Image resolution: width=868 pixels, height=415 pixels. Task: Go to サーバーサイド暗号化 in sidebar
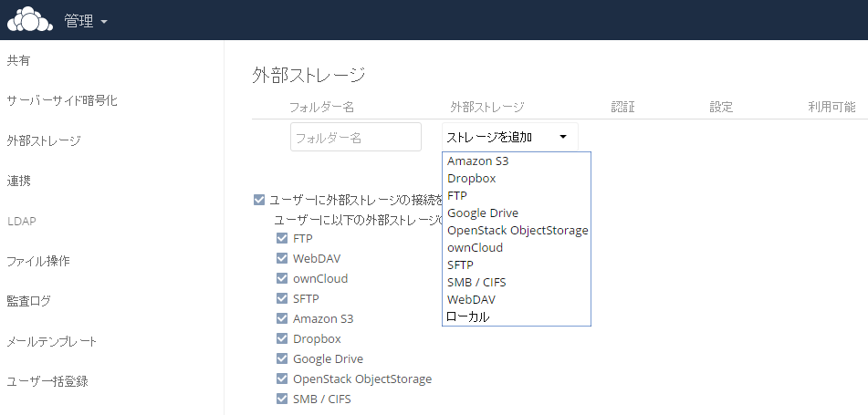pyautogui.click(x=62, y=100)
